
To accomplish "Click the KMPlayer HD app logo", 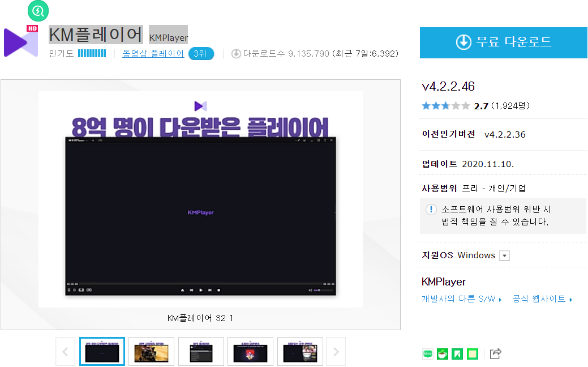I will pos(21,41).
